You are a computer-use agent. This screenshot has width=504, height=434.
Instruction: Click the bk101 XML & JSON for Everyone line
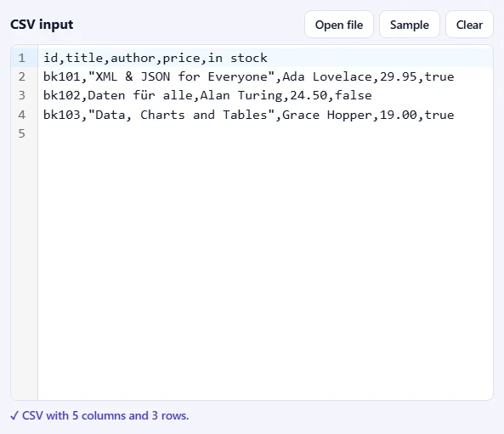click(248, 76)
